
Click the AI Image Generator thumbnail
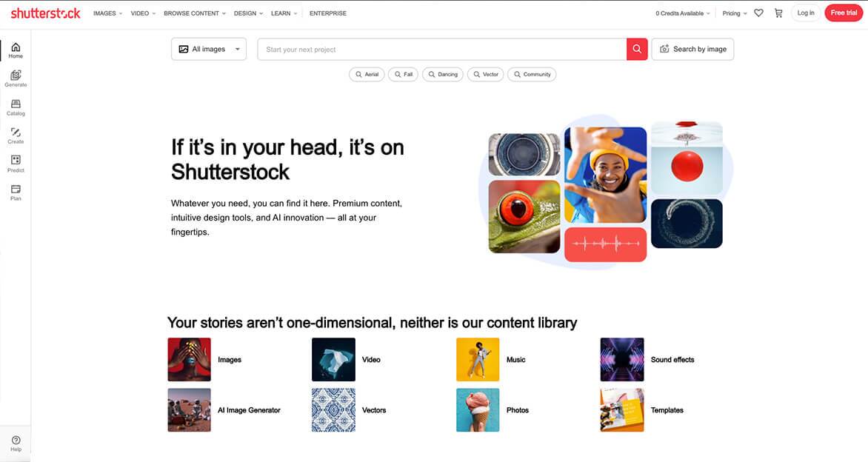point(189,409)
